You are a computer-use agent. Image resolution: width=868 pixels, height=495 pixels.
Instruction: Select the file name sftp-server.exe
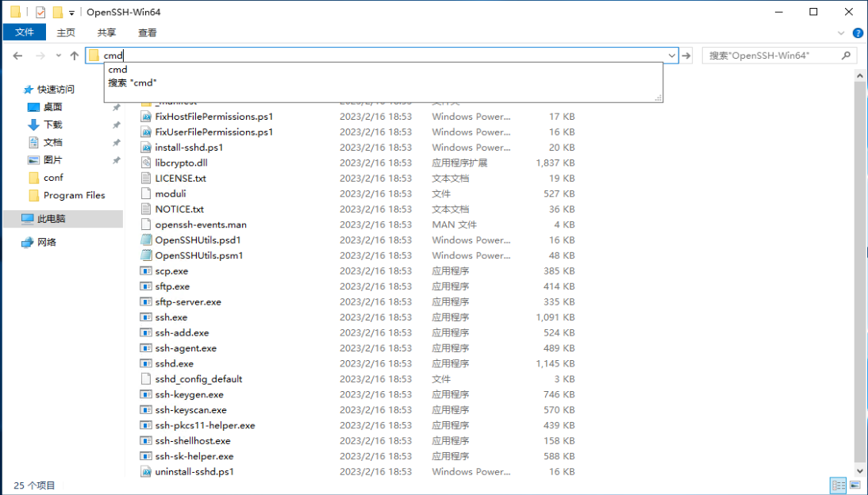(x=188, y=301)
